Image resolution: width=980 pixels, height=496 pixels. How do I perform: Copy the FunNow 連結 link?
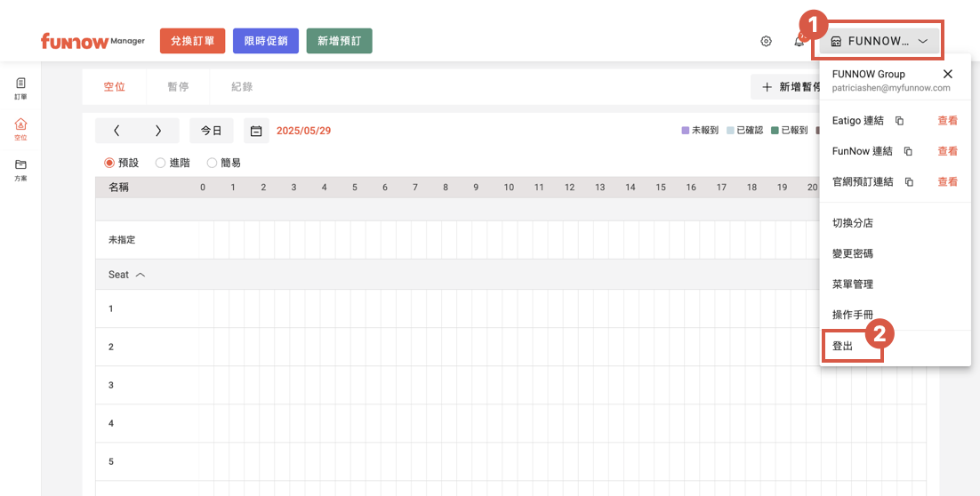(x=908, y=151)
